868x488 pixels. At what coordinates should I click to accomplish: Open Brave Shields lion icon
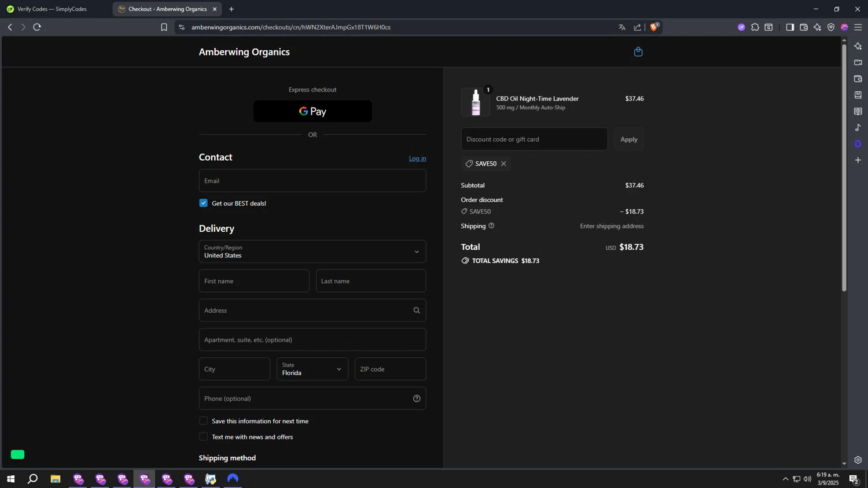coord(654,27)
